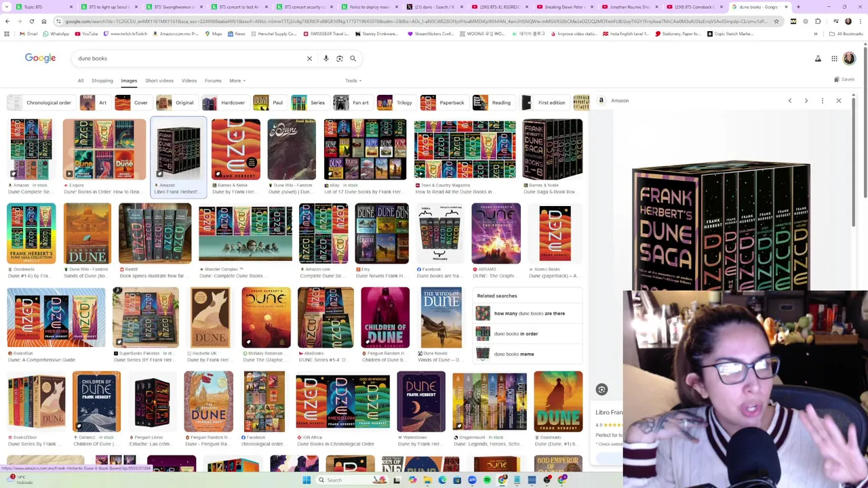
Task: Open YouTube bookmark
Action: tap(86, 34)
